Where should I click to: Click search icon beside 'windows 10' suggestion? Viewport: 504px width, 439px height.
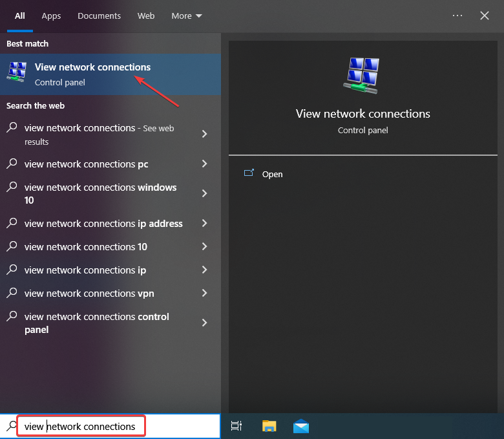12,187
